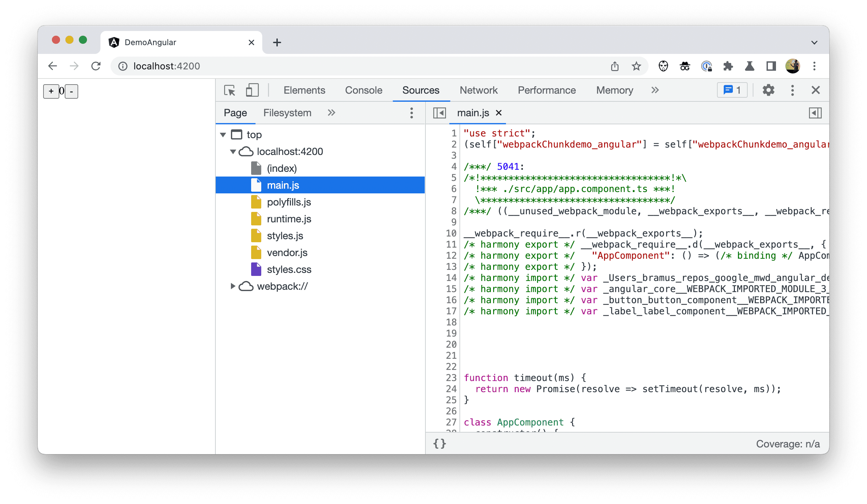This screenshot has height=504, width=867.
Task: Switch to the Console tab
Action: 363,91
